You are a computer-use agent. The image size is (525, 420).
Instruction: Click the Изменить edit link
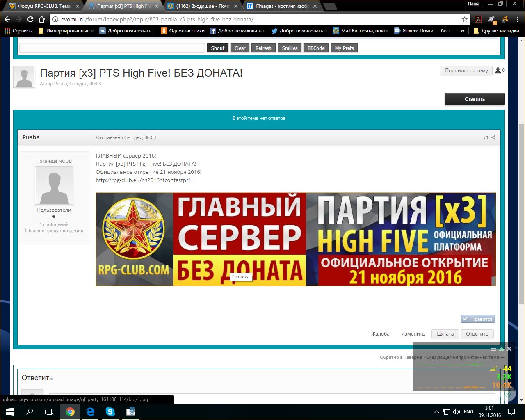click(413, 334)
